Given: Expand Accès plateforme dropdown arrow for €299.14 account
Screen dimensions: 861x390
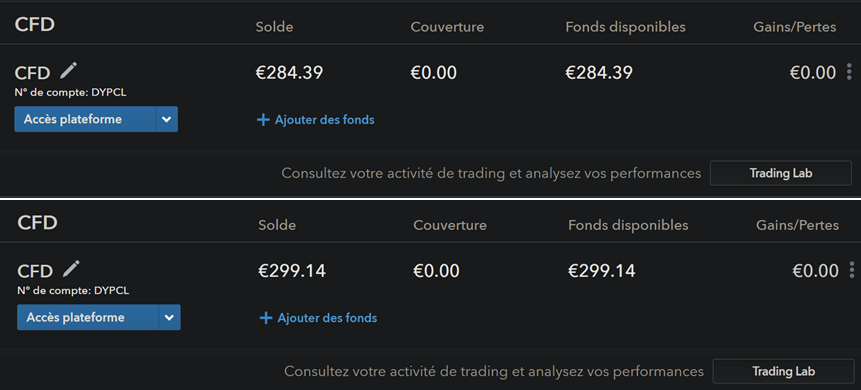Looking at the screenshot, I should click(170, 317).
